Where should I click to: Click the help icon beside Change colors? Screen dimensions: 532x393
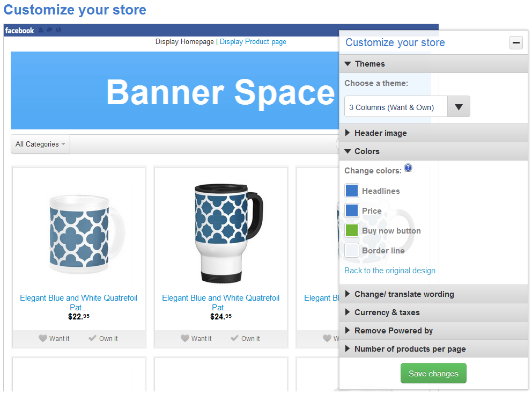pos(408,168)
